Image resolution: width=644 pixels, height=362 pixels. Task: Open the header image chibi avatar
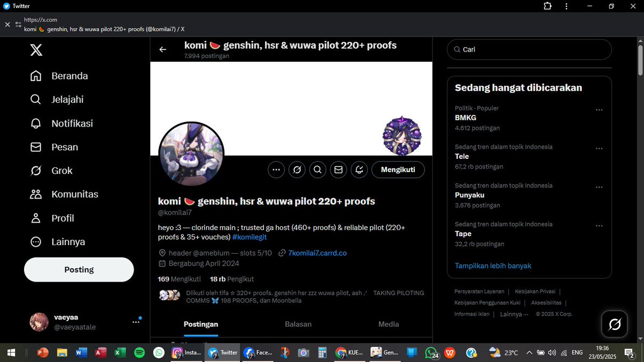pos(402,136)
